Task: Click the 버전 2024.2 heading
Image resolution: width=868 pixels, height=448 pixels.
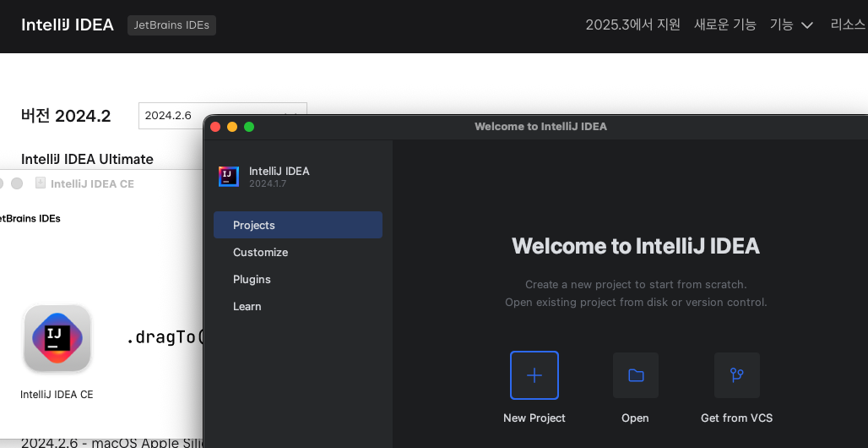Action: (66, 116)
